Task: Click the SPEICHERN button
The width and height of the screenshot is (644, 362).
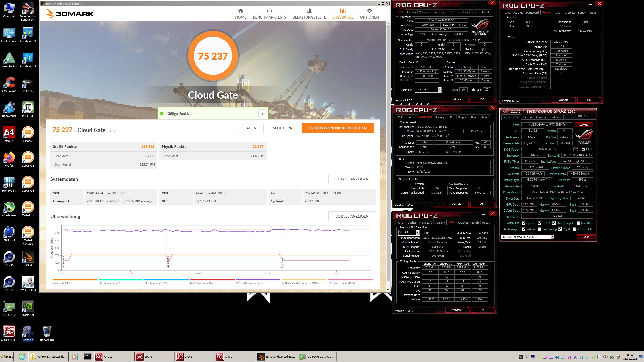Action: point(283,128)
